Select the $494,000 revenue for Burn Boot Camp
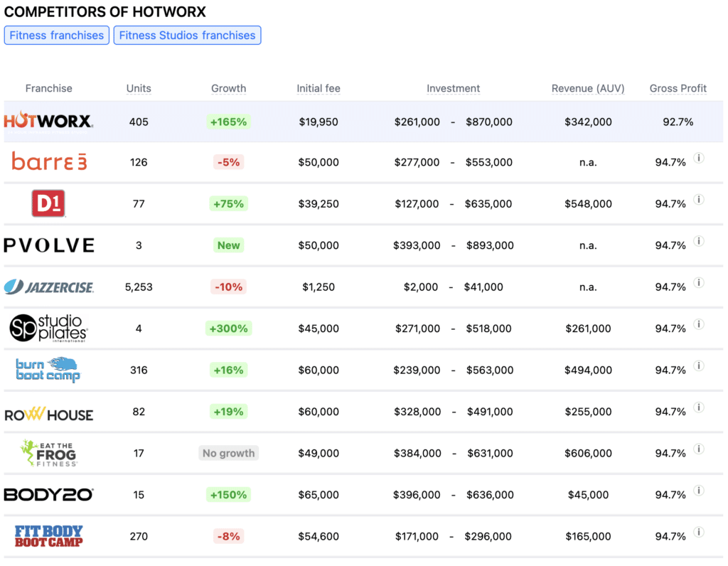 pyautogui.click(x=588, y=370)
